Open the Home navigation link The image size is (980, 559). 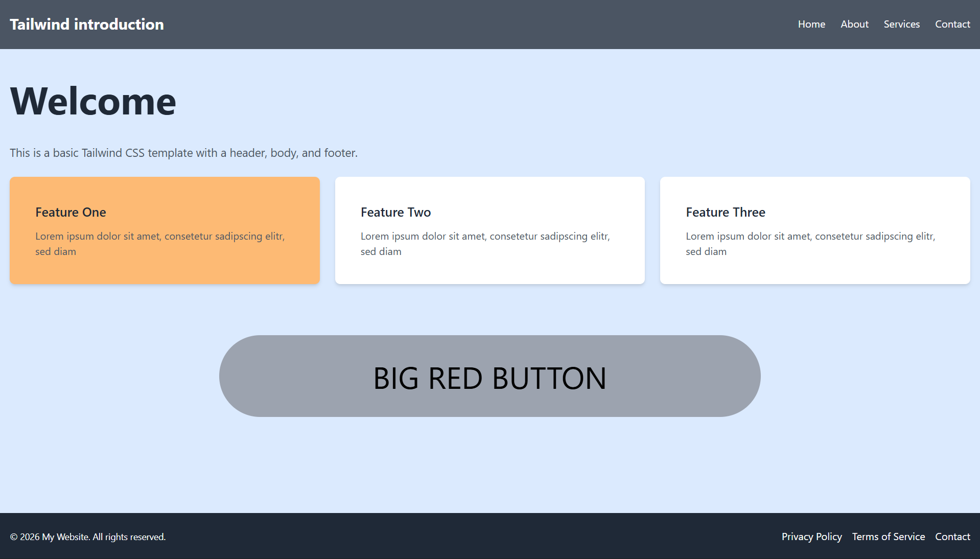click(811, 24)
